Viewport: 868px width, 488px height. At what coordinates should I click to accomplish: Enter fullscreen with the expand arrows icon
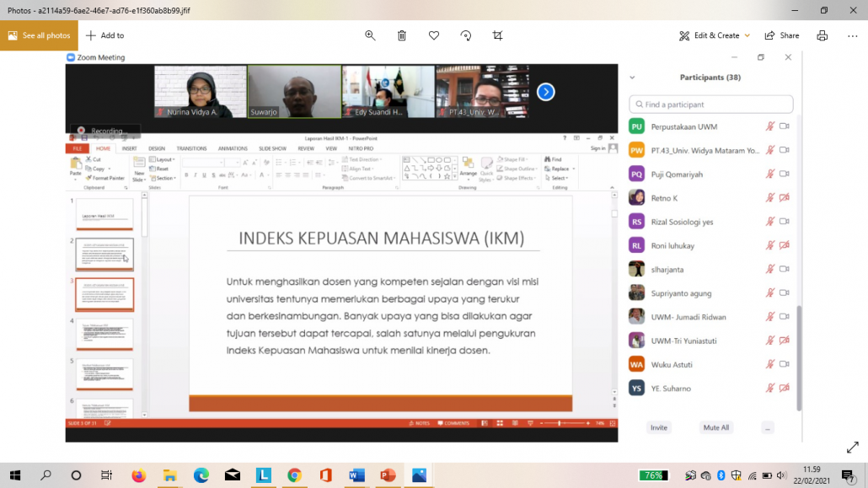[x=853, y=447]
